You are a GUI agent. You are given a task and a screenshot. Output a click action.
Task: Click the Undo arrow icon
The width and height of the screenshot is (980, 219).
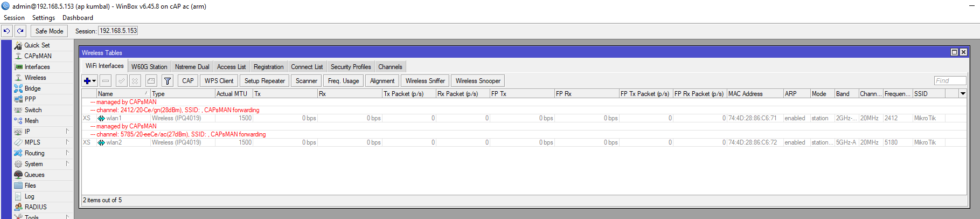pyautogui.click(x=7, y=31)
